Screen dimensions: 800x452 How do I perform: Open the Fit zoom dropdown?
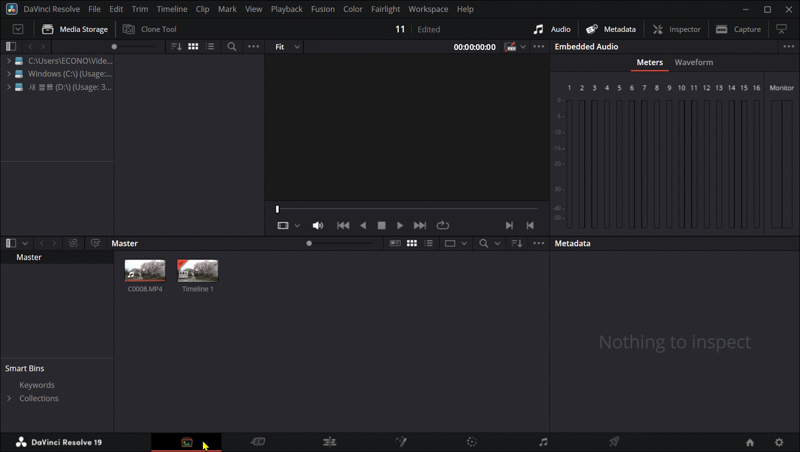coord(287,46)
